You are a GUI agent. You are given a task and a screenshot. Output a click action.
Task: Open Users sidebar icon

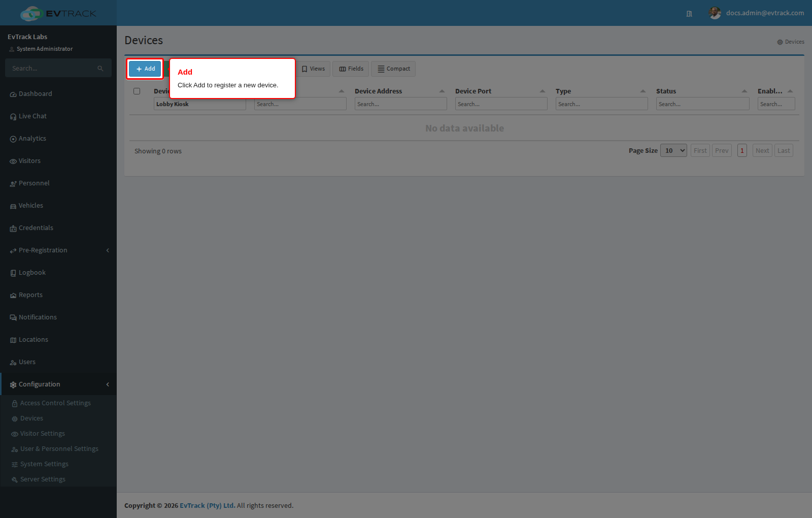click(13, 363)
